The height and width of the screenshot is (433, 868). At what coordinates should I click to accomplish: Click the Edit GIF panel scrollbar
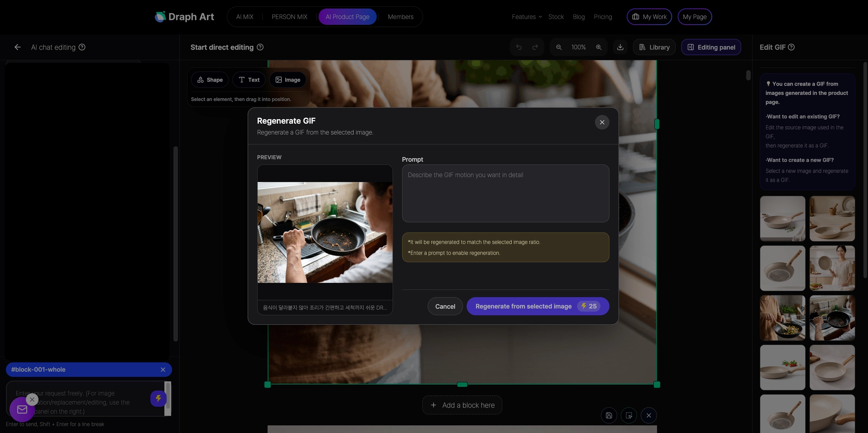coord(865,170)
